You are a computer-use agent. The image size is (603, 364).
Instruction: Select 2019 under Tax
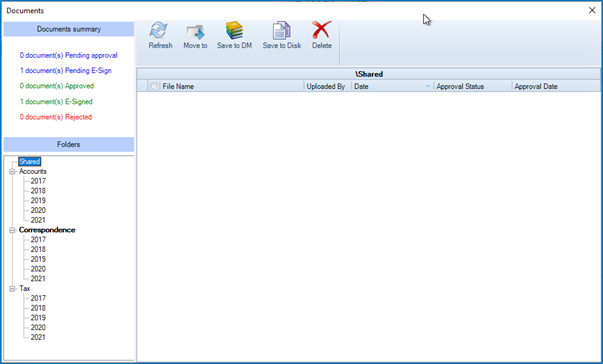(38, 318)
